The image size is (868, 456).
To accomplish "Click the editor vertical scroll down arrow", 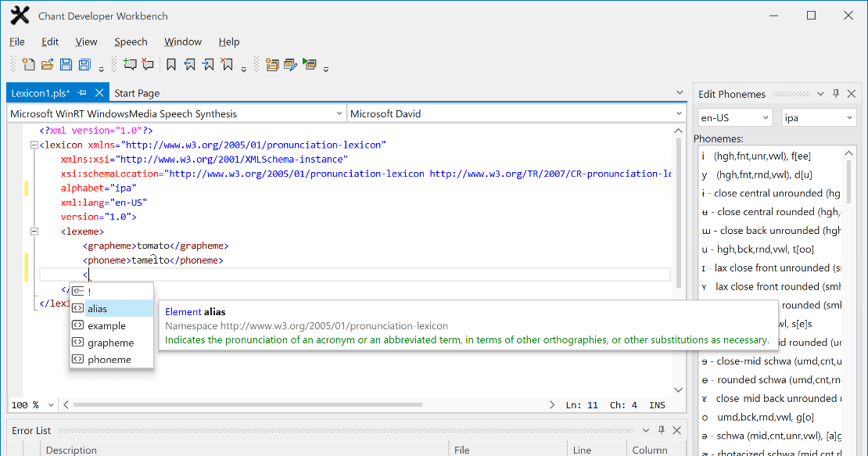I will (x=678, y=390).
